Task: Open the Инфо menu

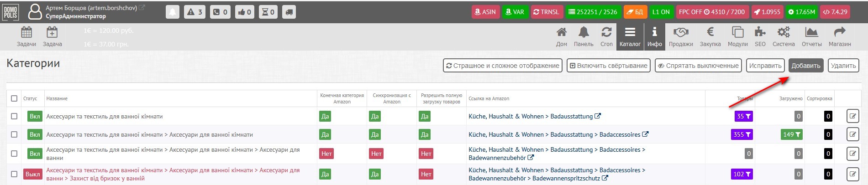Action: pyautogui.click(x=654, y=36)
